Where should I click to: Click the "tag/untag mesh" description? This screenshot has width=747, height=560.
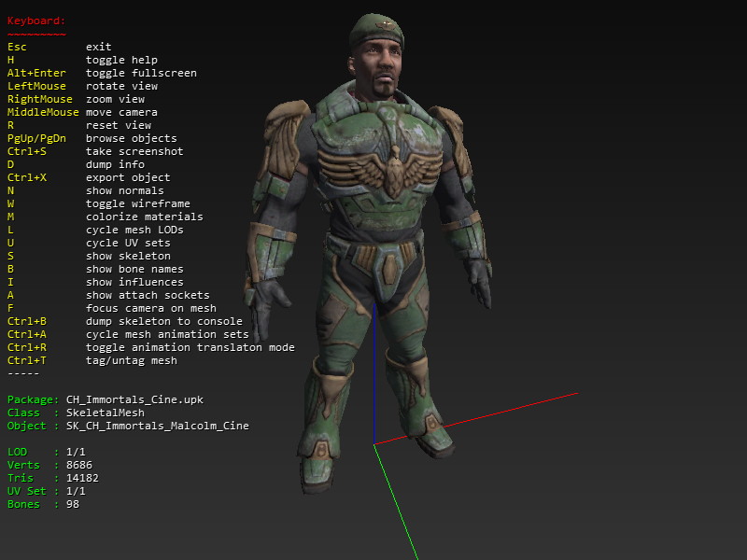[131, 360]
